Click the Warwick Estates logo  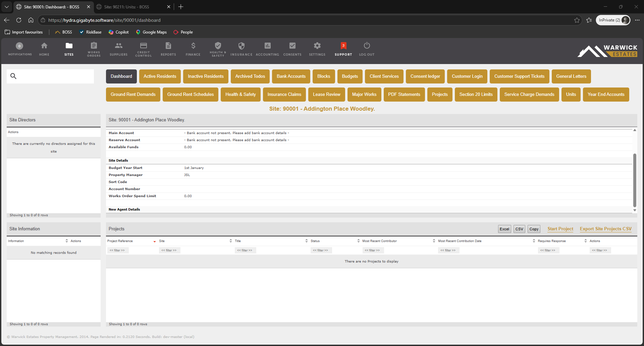607,51
